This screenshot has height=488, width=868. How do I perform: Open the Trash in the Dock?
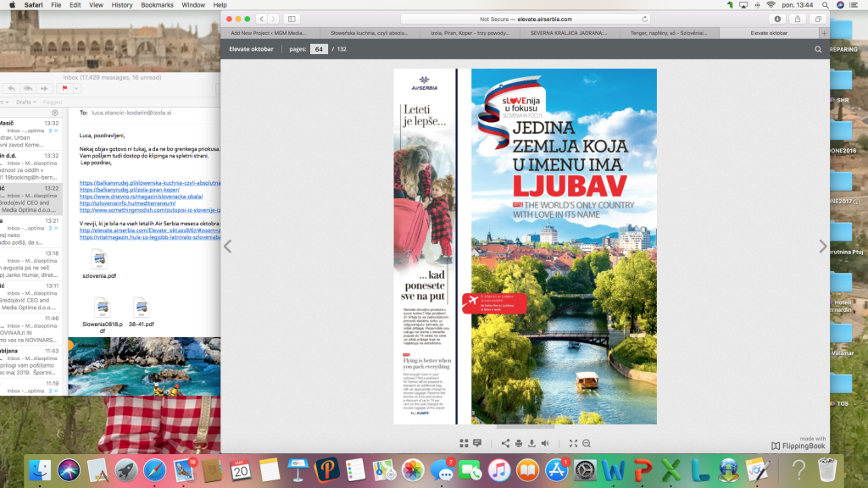[x=827, y=471]
